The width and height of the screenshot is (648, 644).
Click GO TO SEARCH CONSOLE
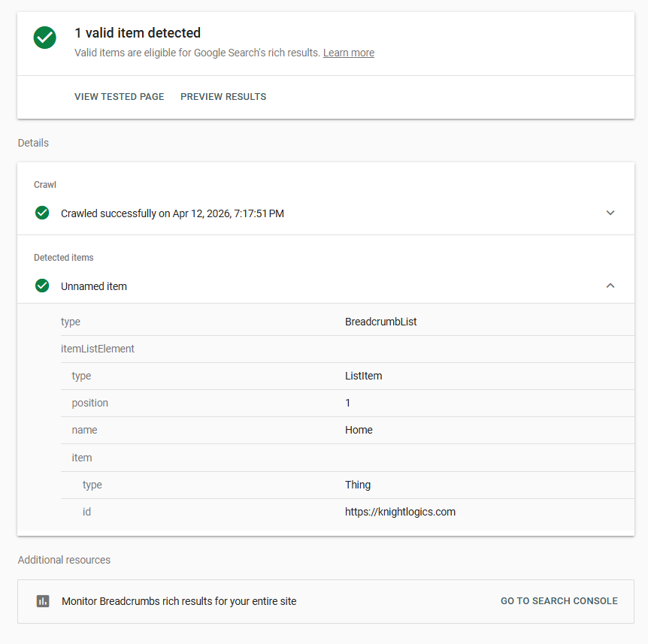[559, 600]
